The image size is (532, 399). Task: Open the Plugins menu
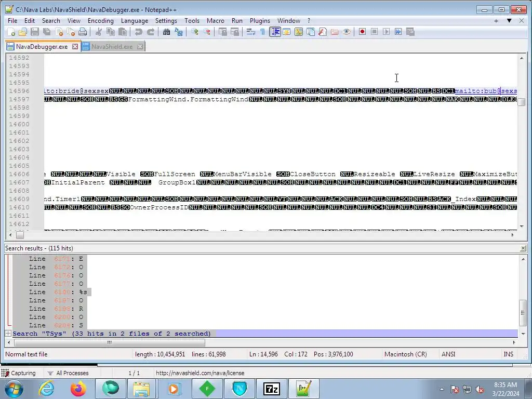click(260, 21)
